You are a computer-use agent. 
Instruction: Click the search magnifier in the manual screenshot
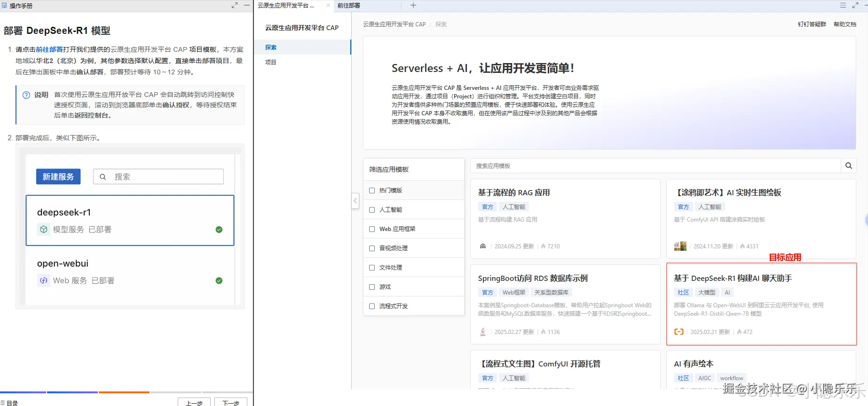(x=103, y=177)
